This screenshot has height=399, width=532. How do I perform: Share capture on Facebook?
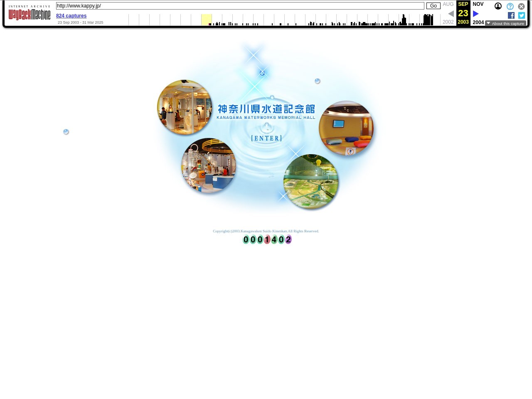(511, 15)
